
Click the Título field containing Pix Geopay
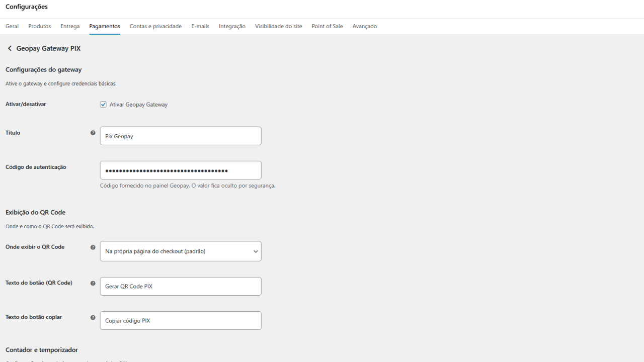tap(181, 136)
